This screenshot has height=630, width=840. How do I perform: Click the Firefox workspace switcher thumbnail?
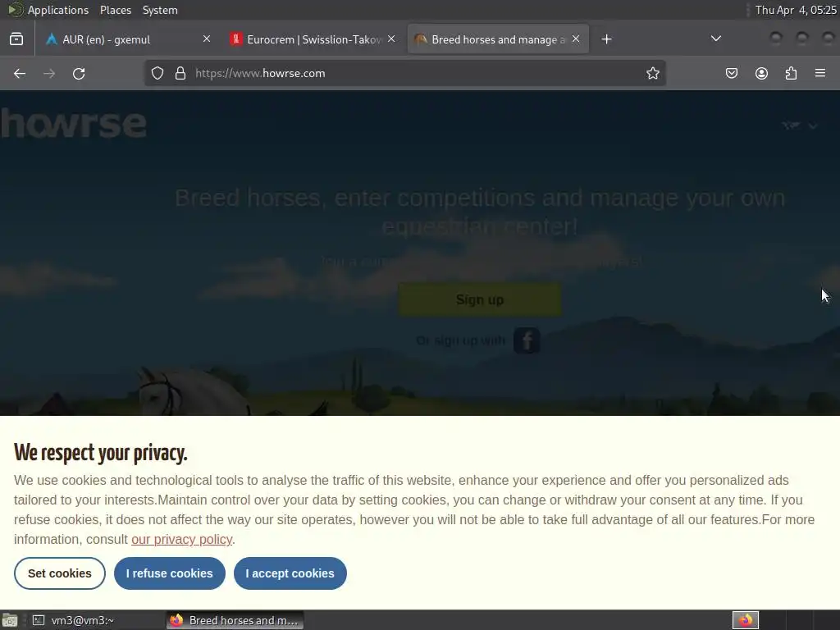[x=745, y=620]
